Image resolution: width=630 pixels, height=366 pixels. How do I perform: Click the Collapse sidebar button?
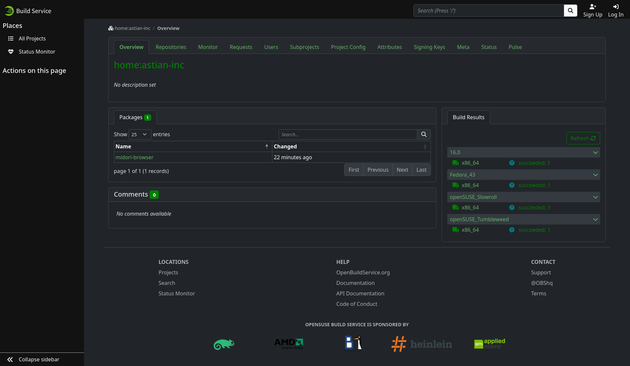[x=33, y=360]
